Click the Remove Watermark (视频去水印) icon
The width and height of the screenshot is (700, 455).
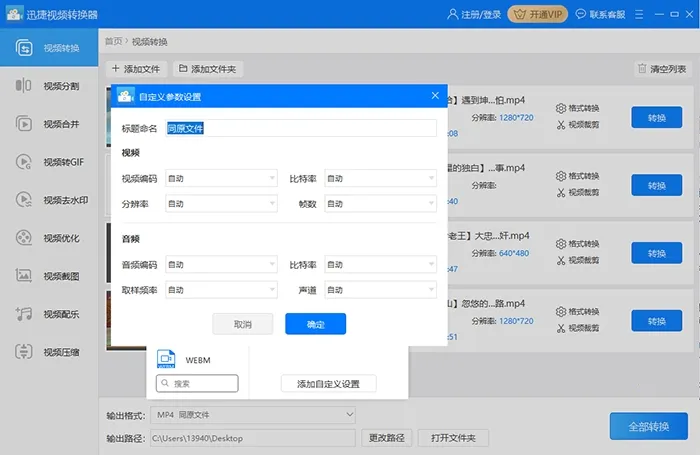tap(24, 200)
